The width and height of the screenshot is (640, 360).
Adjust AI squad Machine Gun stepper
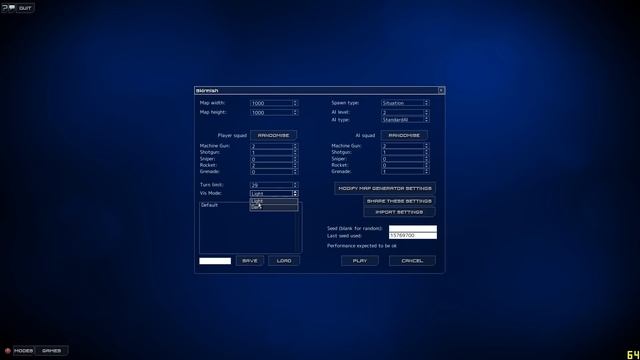(427, 146)
